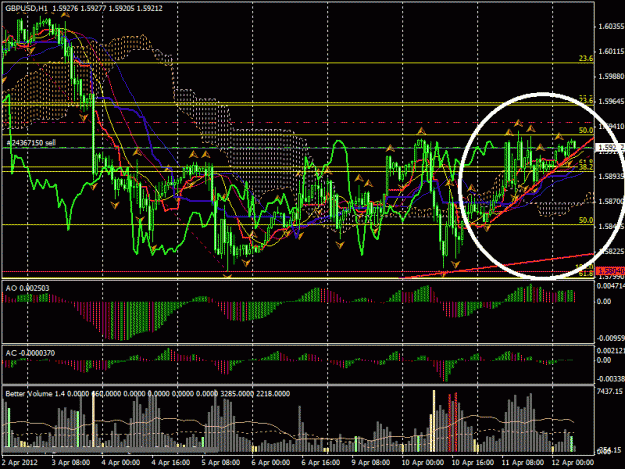This screenshot has width=625, height=469.
Task: Click the 1.58935 price axis label
Action: [610, 176]
